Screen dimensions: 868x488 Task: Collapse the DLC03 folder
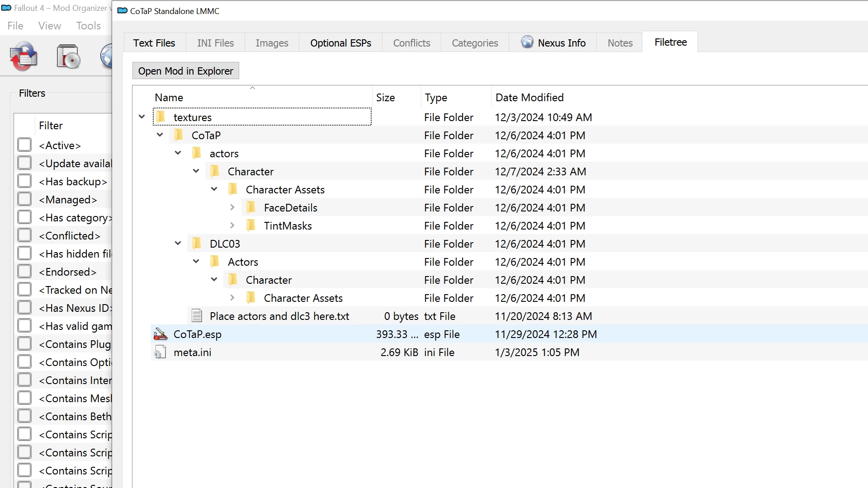click(178, 244)
